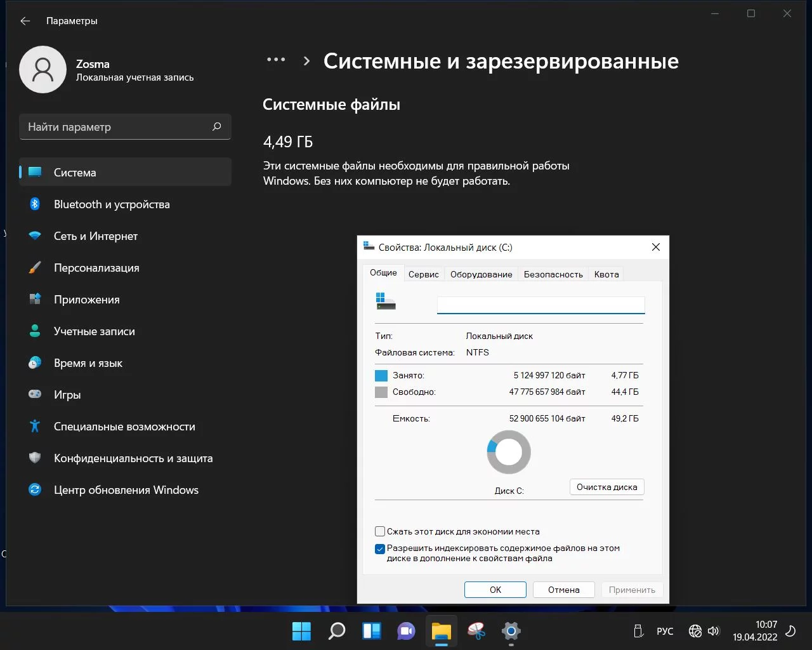Open Персонализация settings
Image resolution: width=812 pixels, height=650 pixels.
click(x=125, y=267)
